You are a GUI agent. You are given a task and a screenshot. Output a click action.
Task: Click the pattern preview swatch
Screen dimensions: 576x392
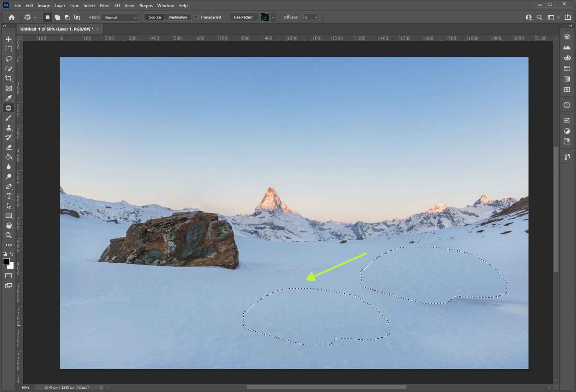265,17
